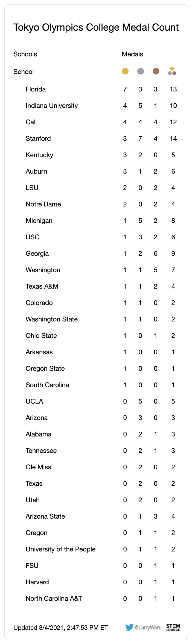This screenshot has width=192, height=644.
Task: Click the Schools group heading
Action: tap(25, 54)
